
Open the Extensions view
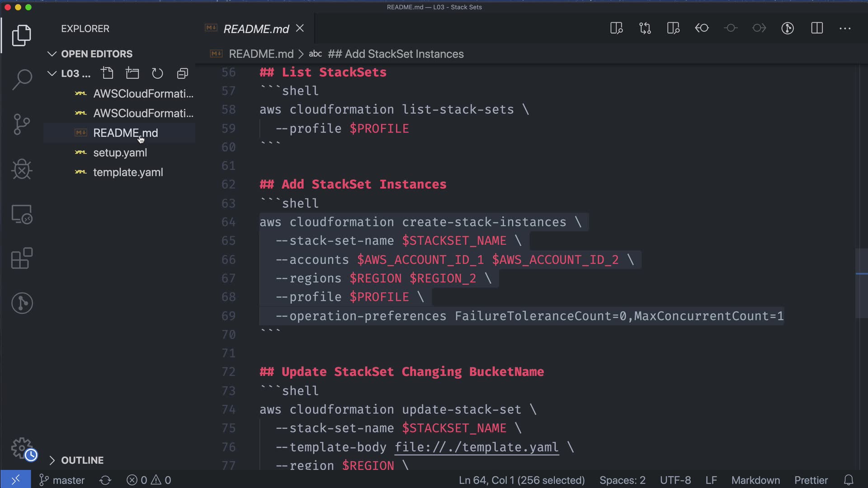tap(22, 258)
